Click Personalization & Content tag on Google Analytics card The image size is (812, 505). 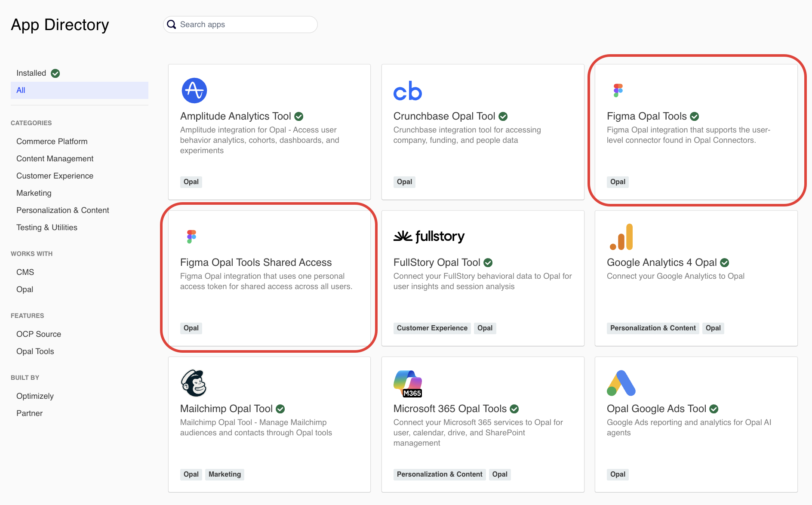coord(653,328)
